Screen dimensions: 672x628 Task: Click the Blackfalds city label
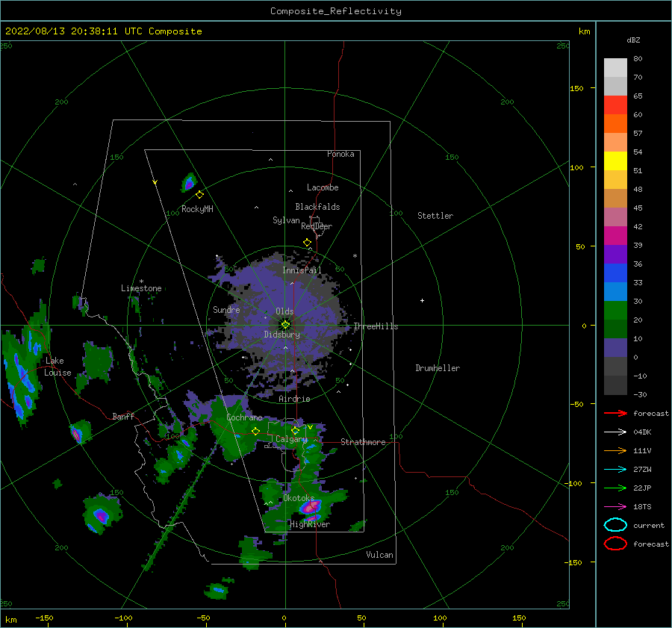click(x=317, y=207)
